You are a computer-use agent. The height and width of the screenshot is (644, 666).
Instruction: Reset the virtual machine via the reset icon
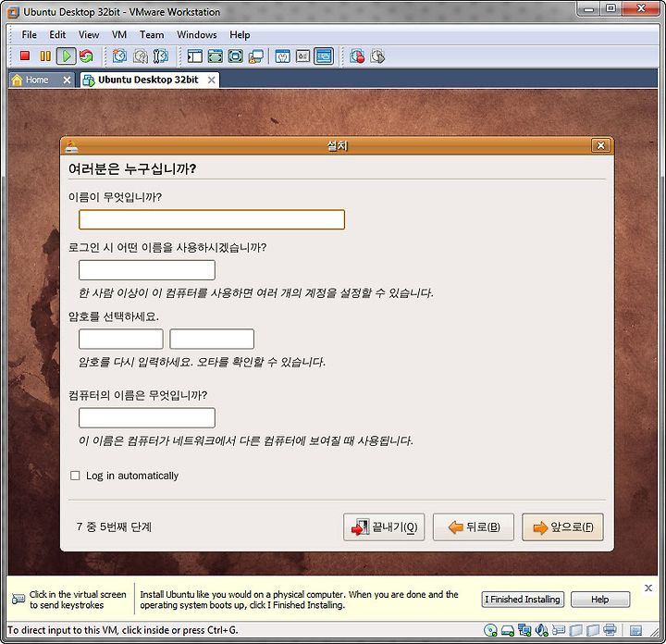[x=86, y=56]
